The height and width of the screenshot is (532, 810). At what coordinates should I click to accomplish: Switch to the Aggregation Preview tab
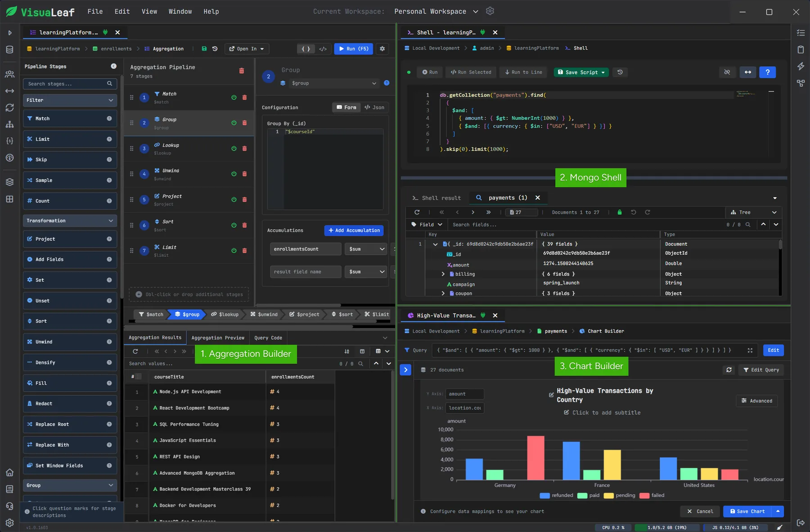[x=218, y=338]
